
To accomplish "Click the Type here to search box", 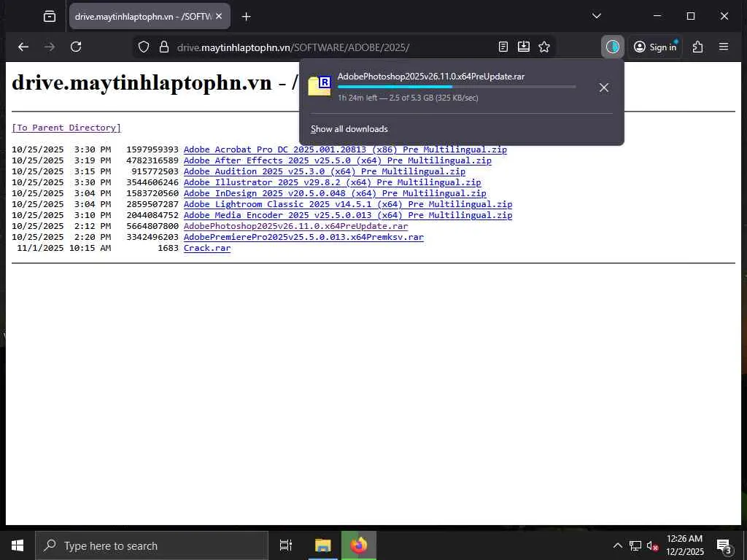I will click(152, 545).
